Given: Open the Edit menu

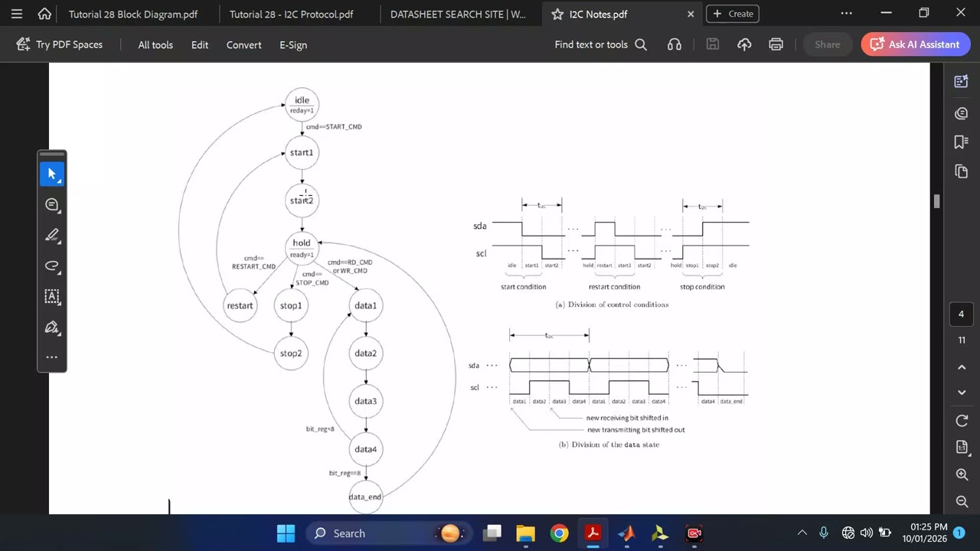Looking at the screenshot, I should pos(200,44).
